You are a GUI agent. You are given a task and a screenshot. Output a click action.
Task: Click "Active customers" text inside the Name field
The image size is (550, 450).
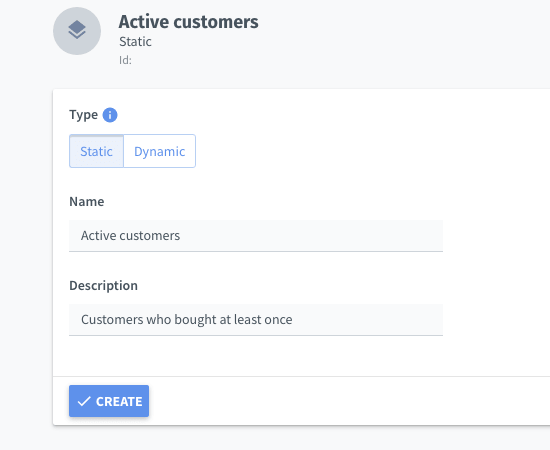(x=130, y=236)
